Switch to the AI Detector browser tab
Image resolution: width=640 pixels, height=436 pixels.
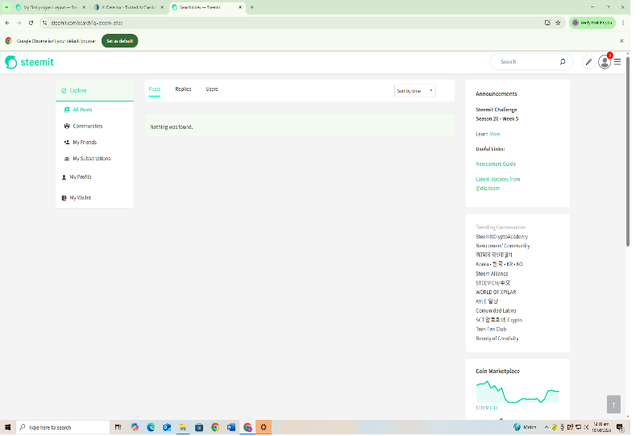(x=128, y=7)
